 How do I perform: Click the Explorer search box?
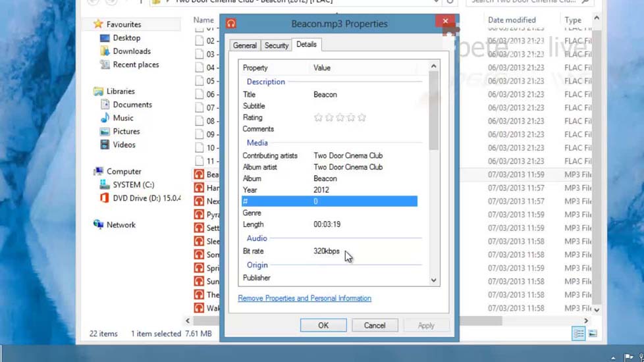click(x=530, y=2)
